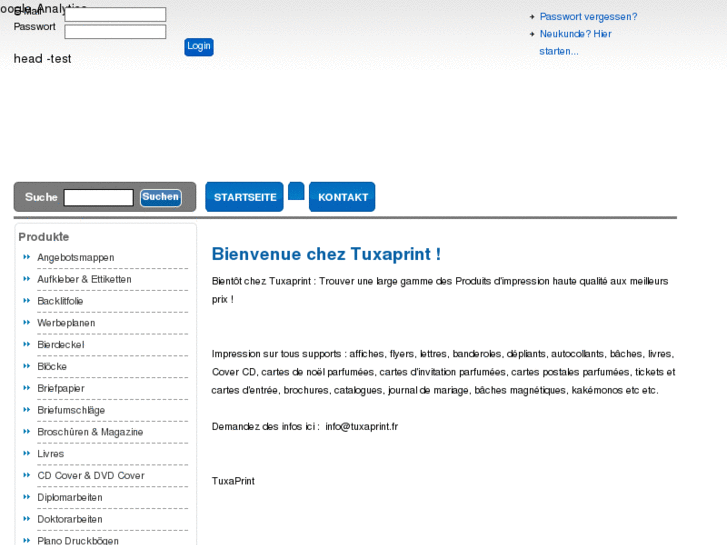This screenshot has width=727, height=545.
Task: Click the arrow icon beside Livres
Action: [x=26, y=453]
